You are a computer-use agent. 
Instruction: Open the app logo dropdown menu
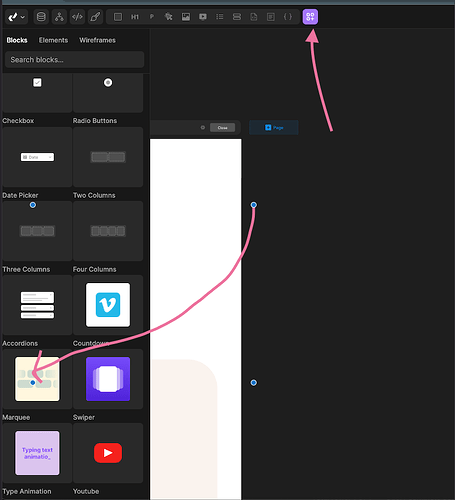tap(16, 17)
